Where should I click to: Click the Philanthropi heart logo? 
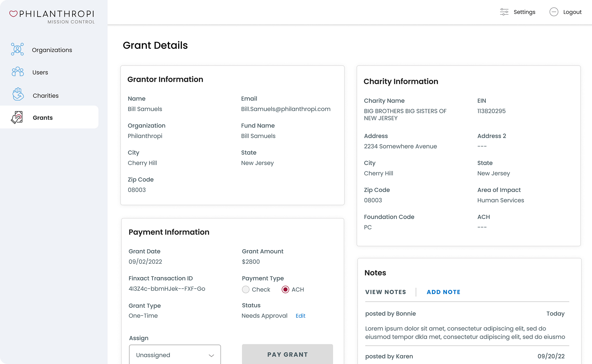click(x=13, y=14)
